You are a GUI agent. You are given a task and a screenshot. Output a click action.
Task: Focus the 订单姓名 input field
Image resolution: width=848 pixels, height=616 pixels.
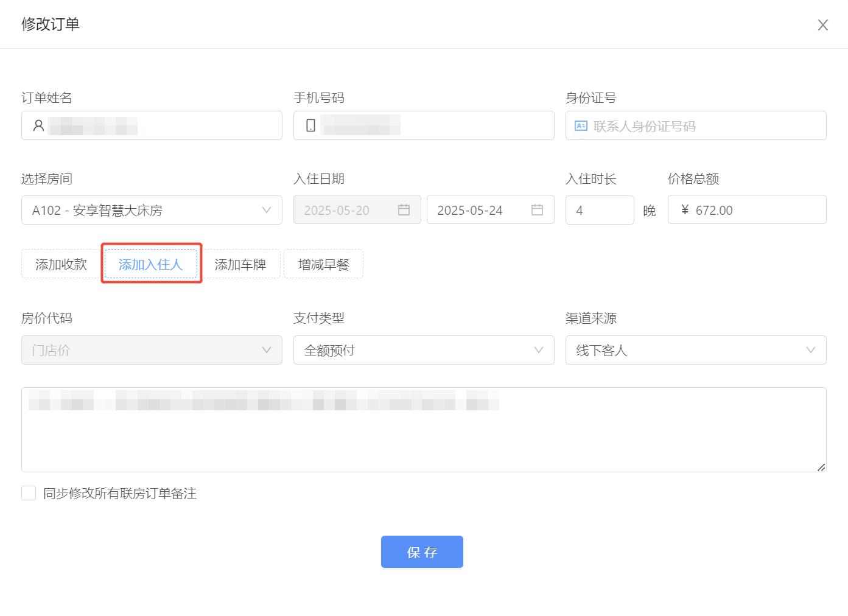[x=152, y=125]
